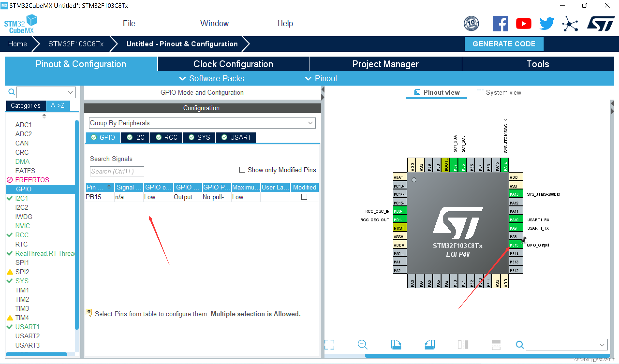This screenshot has width=619, height=364.
Task: Collapse the right panel splitter arrows
Action: (612, 107)
